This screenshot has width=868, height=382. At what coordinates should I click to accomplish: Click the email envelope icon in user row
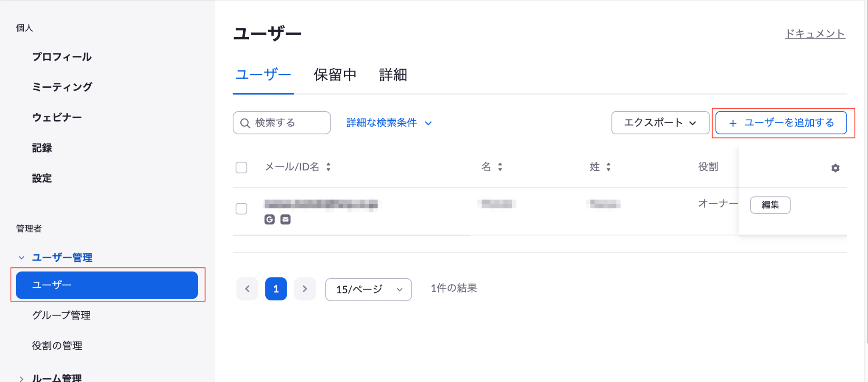pos(285,219)
